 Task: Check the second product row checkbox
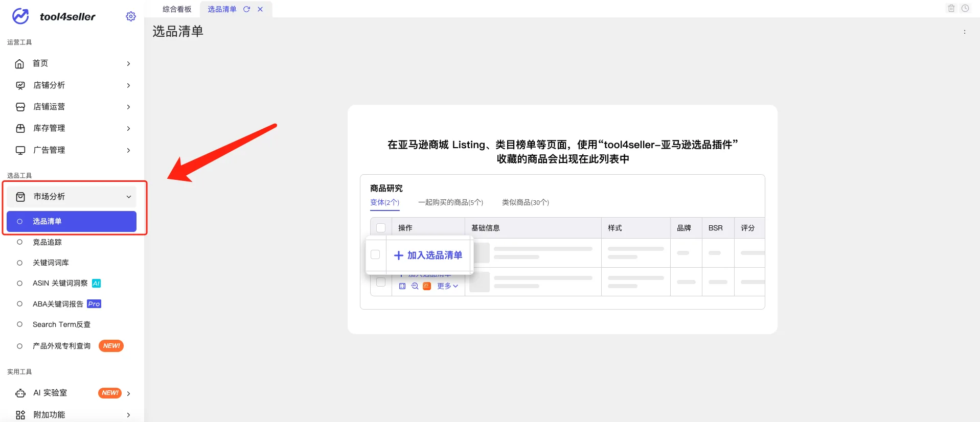pos(381,282)
